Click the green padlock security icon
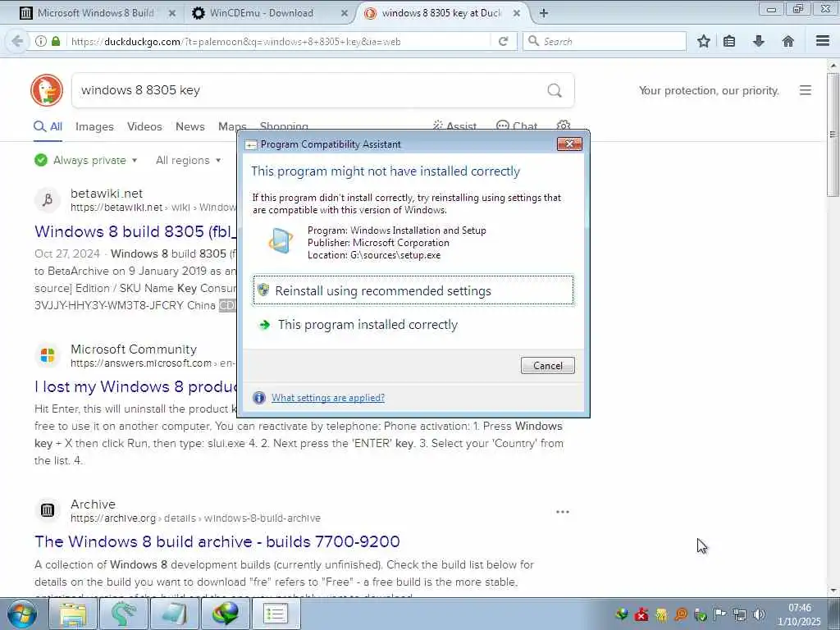Viewport: 840px width, 630px height. coord(56,41)
